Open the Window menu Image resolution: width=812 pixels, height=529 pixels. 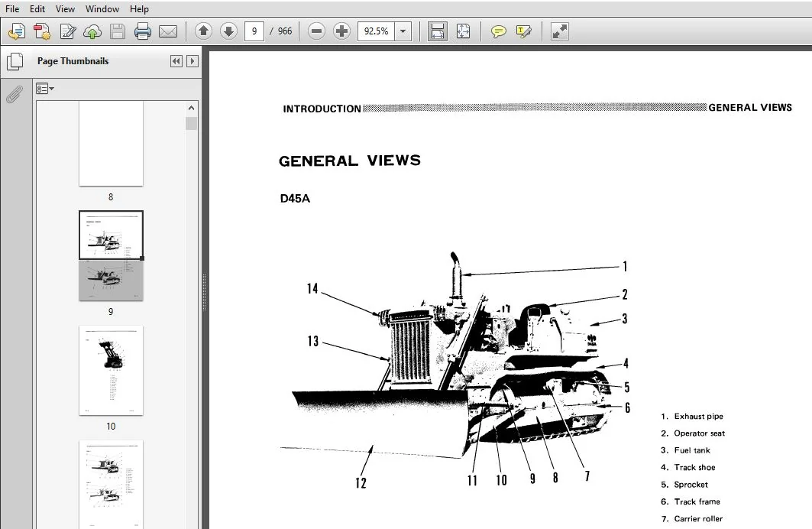[102, 9]
